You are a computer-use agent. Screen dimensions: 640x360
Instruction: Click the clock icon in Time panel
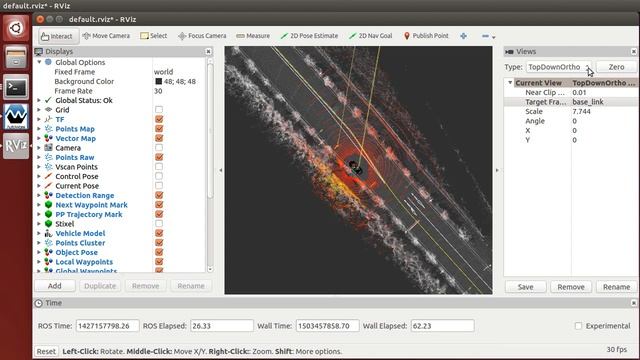[x=38, y=303]
